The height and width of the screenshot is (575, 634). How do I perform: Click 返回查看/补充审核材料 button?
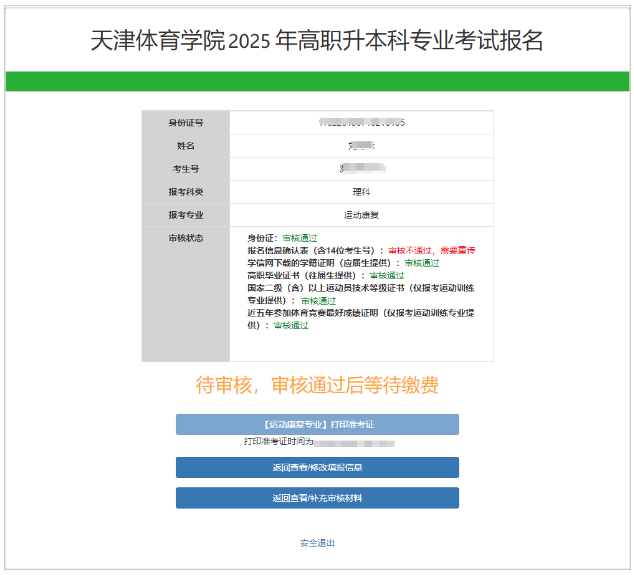click(317, 498)
